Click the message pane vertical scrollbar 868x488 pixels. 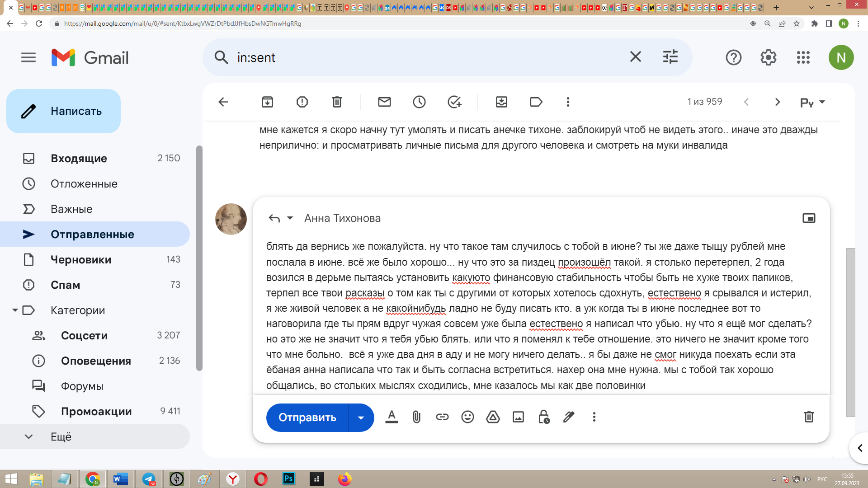(850, 332)
